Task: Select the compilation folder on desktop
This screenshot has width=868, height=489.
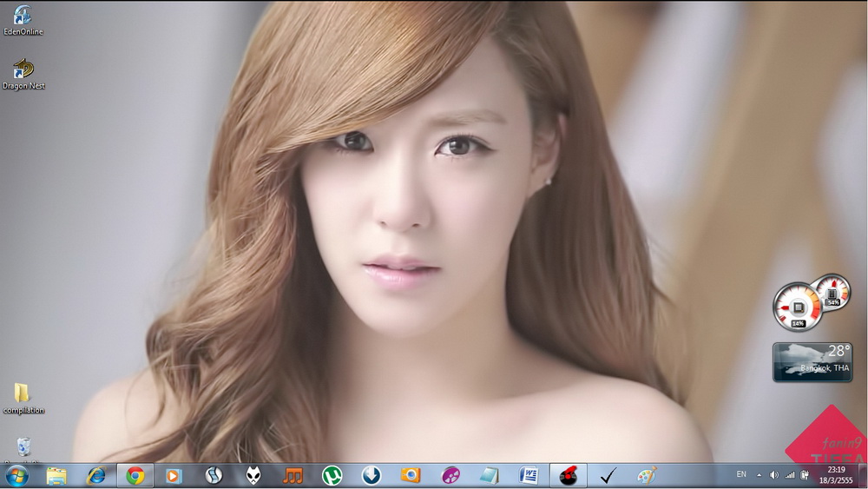Action: [23, 398]
